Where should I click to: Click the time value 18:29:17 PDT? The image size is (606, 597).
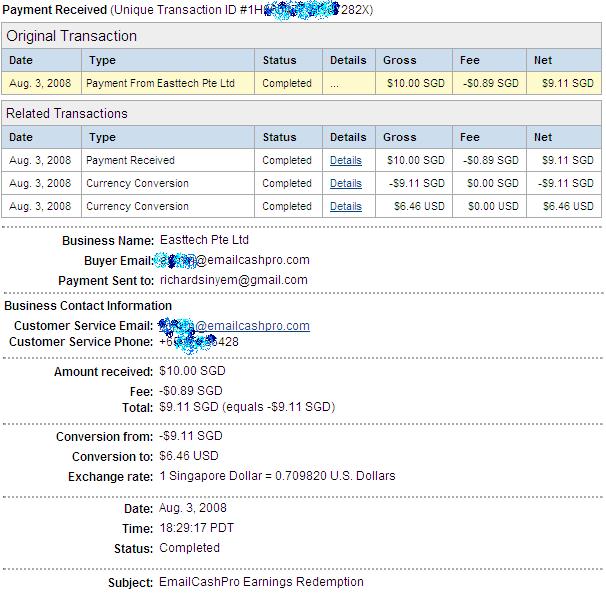click(196, 528)
